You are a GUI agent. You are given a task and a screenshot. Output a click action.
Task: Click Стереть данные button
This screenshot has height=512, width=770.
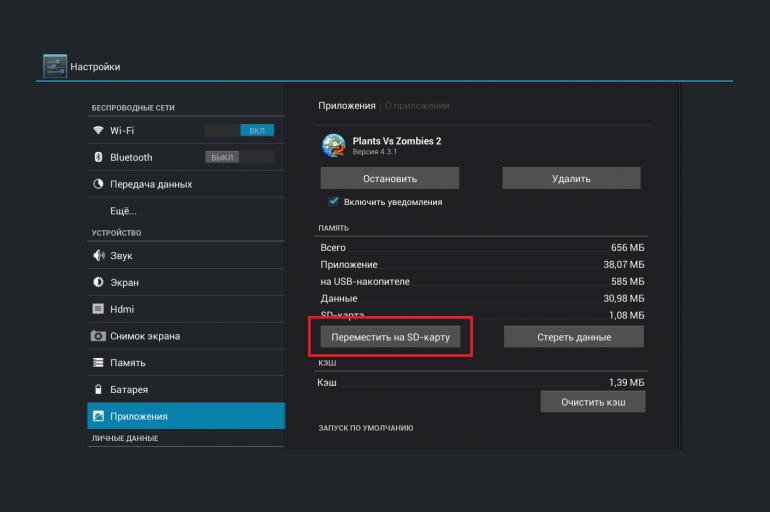[x=574, y=337]
